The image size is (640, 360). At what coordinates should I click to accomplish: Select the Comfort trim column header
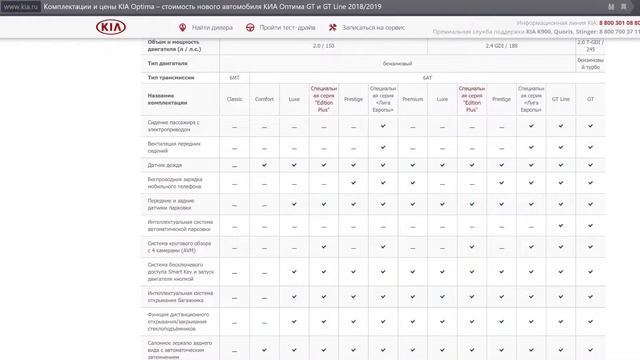[264, 99]
